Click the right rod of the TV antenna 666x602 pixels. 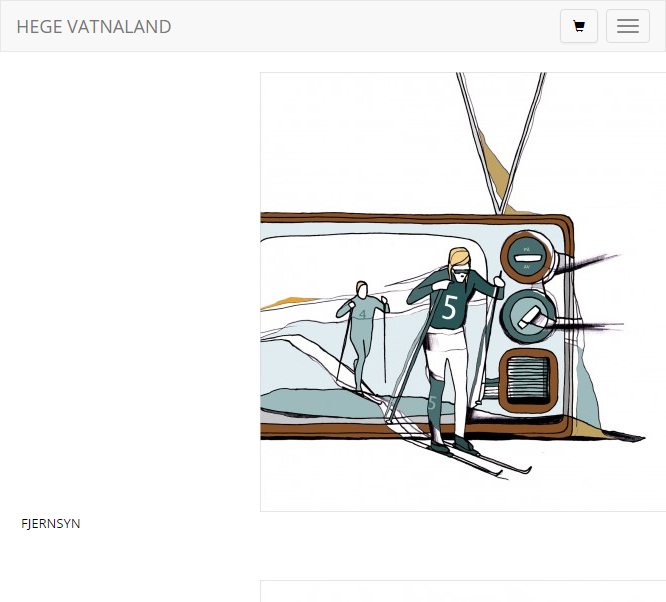523,142
